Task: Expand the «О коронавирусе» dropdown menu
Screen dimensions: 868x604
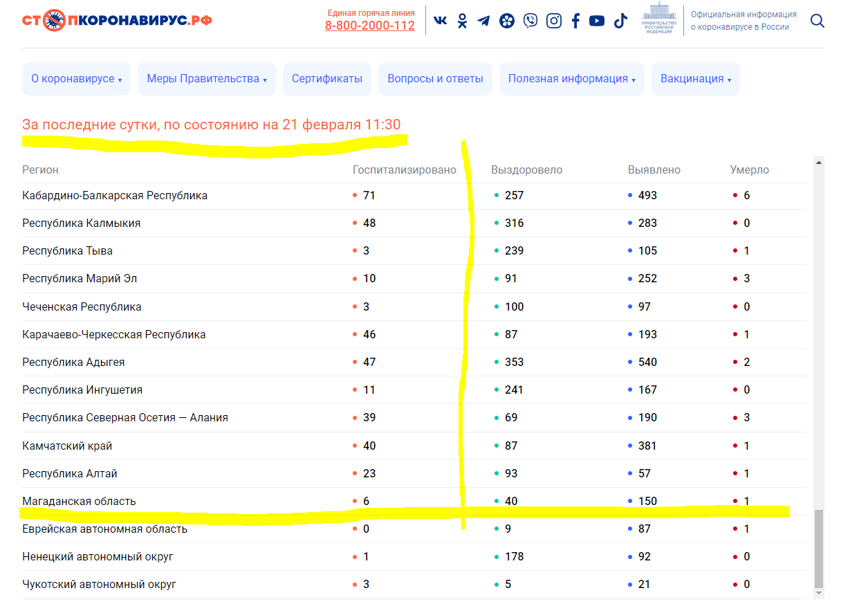Action: click(76, 79)
